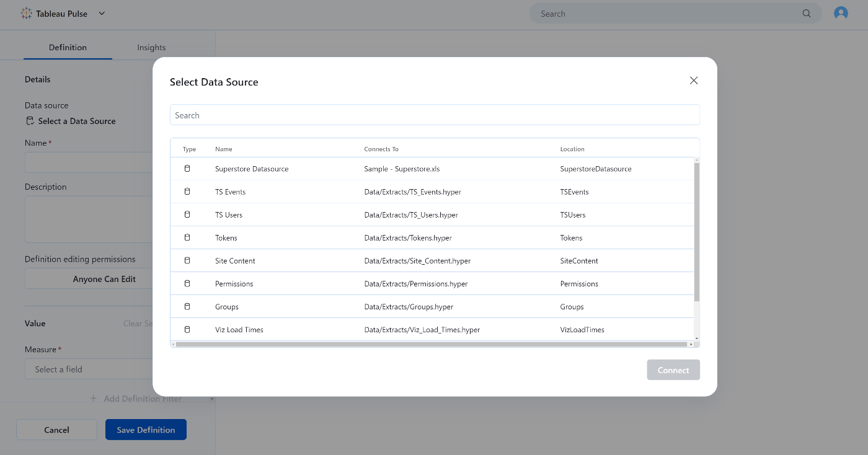Click the data source icon for TS Events
Viewport: 868px width, 455px height.
point(187,192)
